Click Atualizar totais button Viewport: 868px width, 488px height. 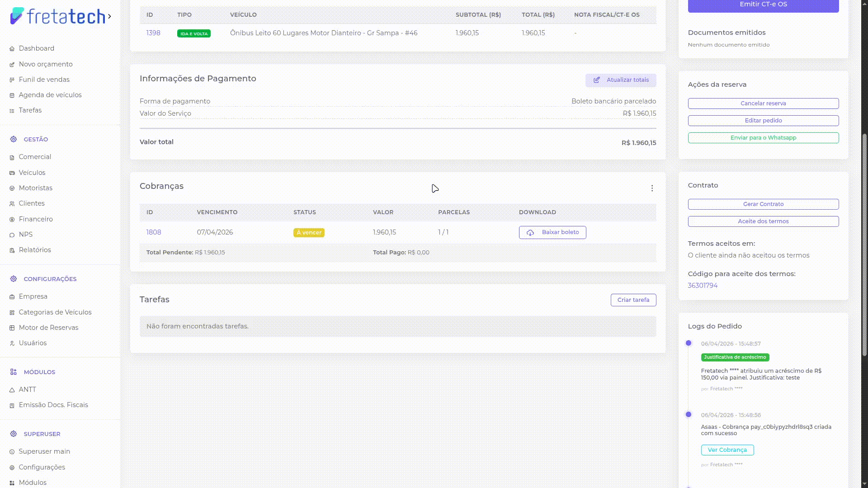621,80
